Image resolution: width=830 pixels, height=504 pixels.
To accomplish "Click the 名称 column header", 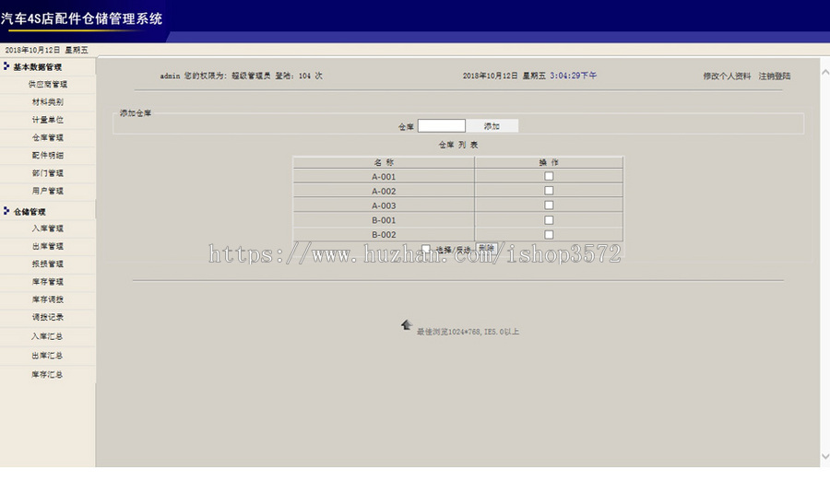I will tap(384, 162).
